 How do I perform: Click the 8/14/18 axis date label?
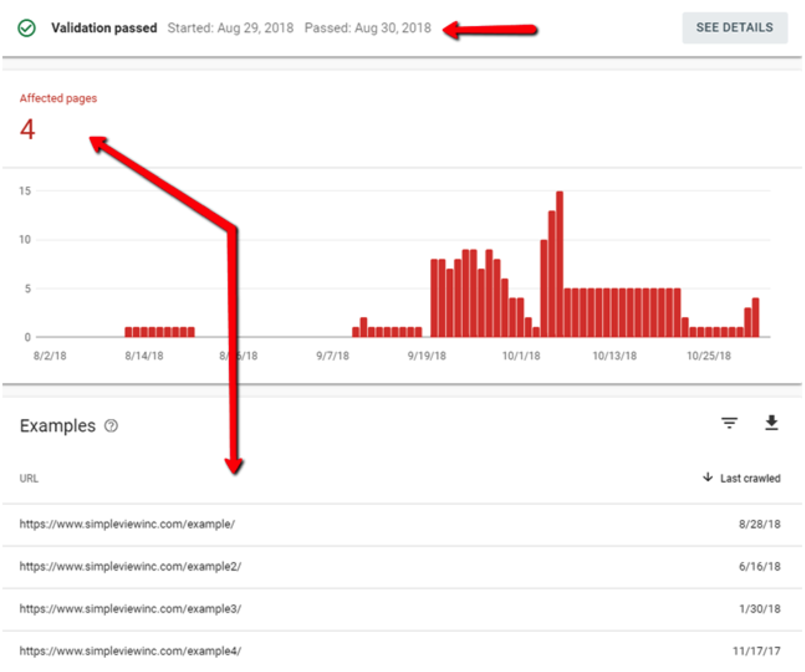coord(144,356)
